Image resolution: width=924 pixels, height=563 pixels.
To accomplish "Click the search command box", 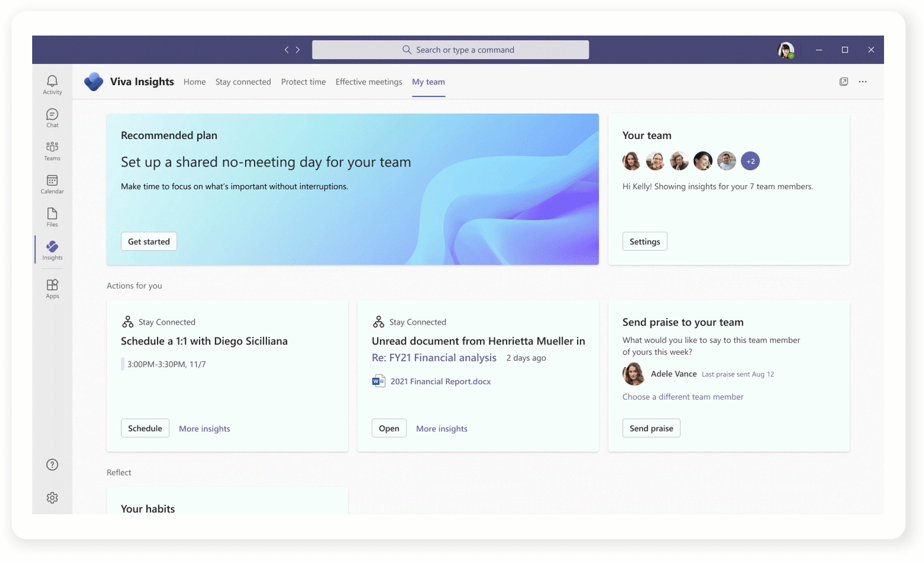I will point(450,50).
